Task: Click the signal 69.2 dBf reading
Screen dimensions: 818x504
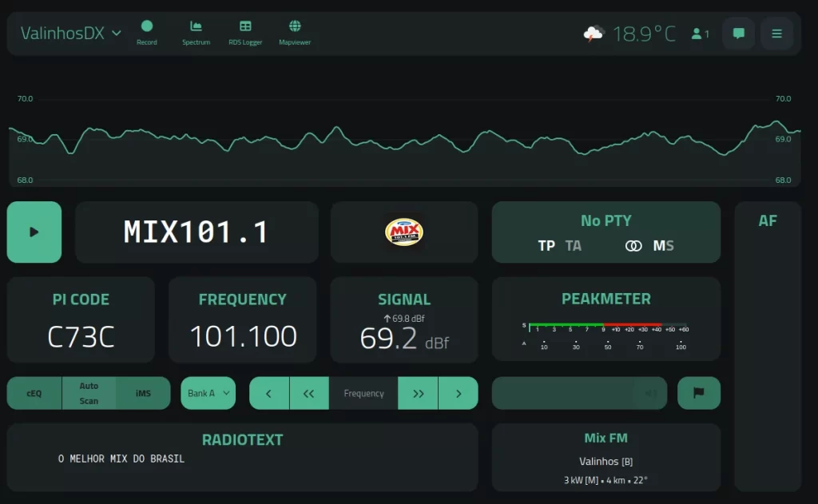Action: (404, 339)
